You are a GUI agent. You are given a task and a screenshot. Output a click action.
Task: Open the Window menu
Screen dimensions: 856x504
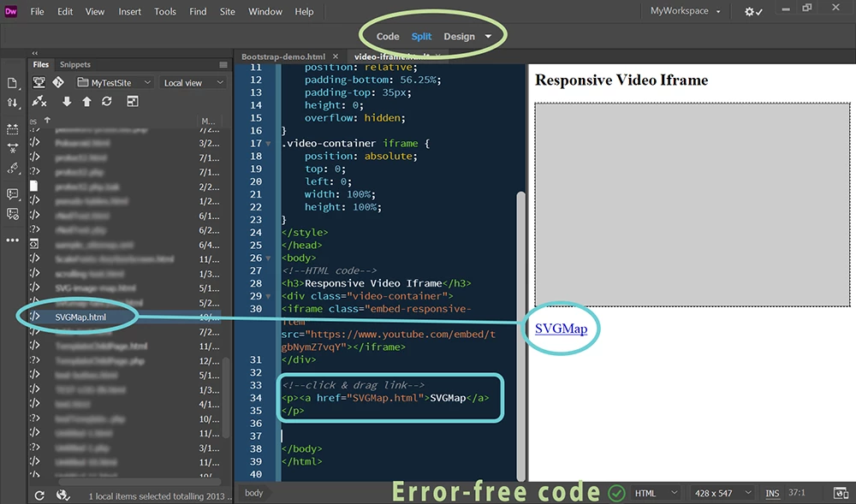[265, 11]
